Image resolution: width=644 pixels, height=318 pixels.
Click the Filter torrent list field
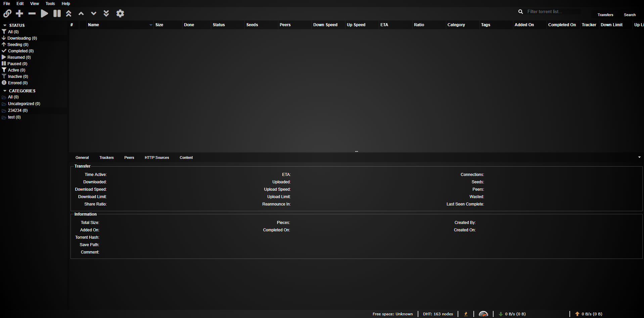[x=553, y=12]
